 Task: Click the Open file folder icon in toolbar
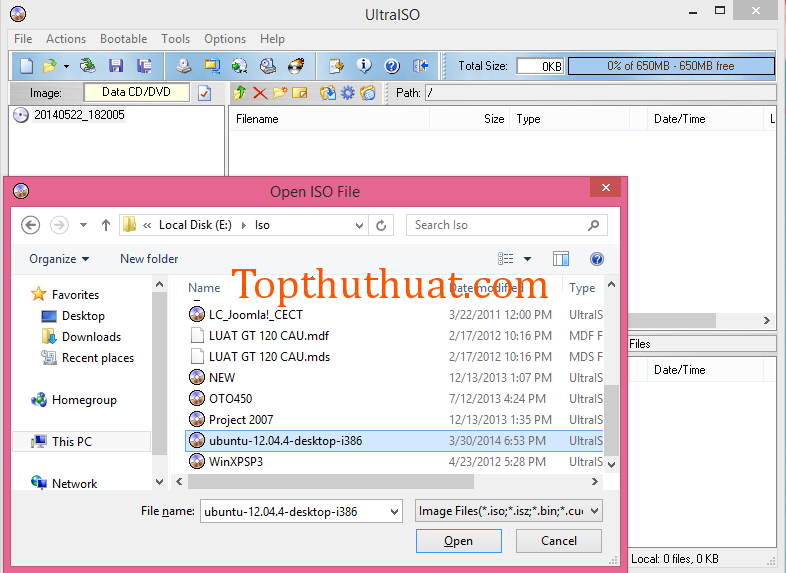tap(50, 66)
